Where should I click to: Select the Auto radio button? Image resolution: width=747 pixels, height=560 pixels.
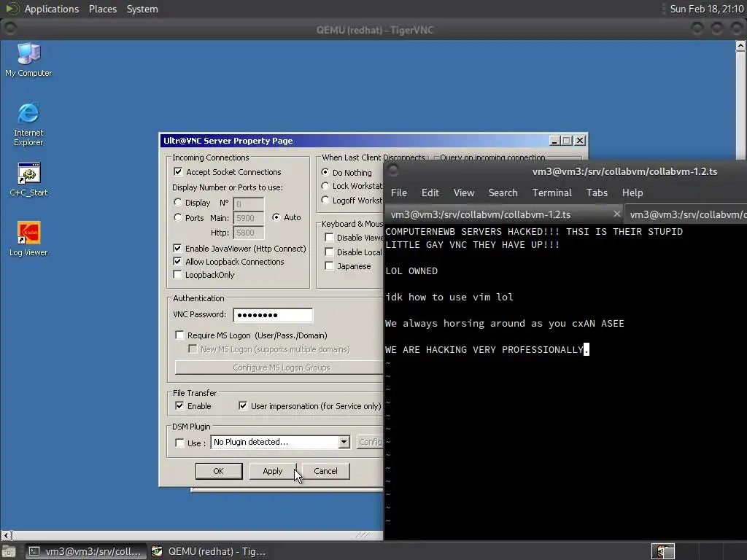(276, 217)
